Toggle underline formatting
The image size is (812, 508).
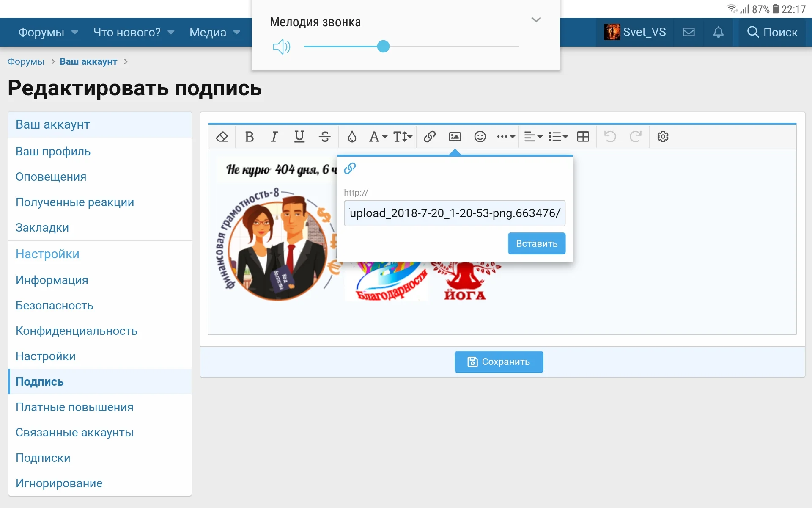tap(299, 137)
